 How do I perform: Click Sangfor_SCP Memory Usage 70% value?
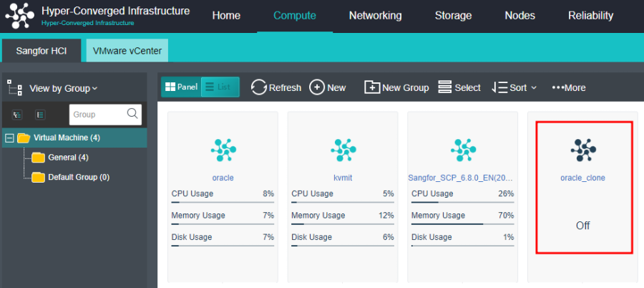506,216
